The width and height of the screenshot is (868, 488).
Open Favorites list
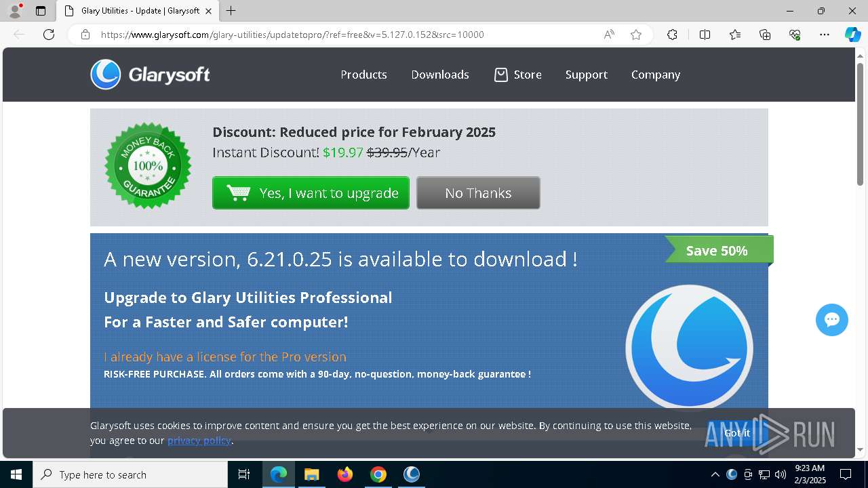[x=735, y=35]
